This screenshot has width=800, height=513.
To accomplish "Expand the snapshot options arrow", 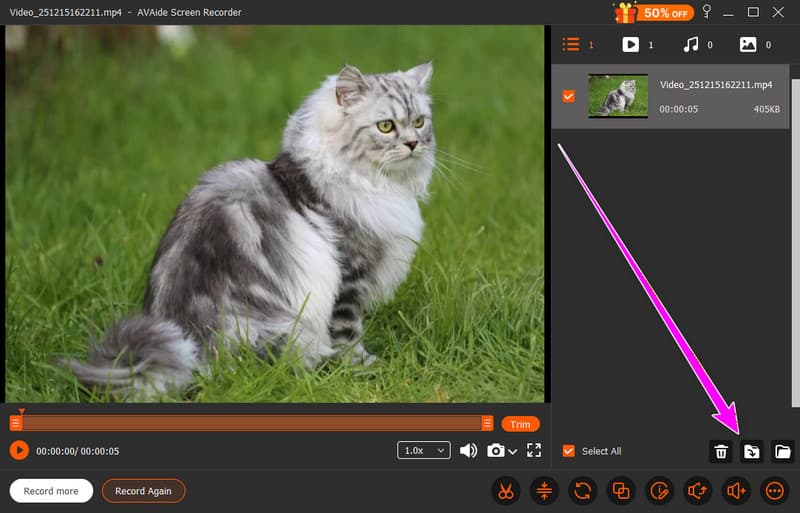I will point(513,451).
